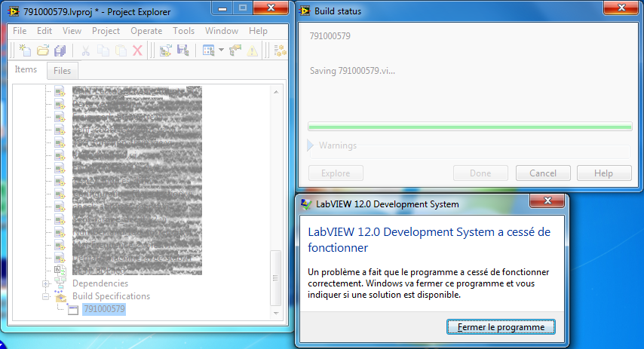Click Fermer le programme button
This screenshot has height=349, width=644.
click(501, 327)
